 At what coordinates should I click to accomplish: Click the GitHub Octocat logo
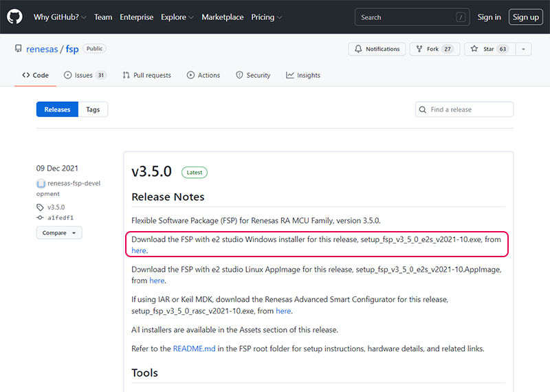[14, 17]
